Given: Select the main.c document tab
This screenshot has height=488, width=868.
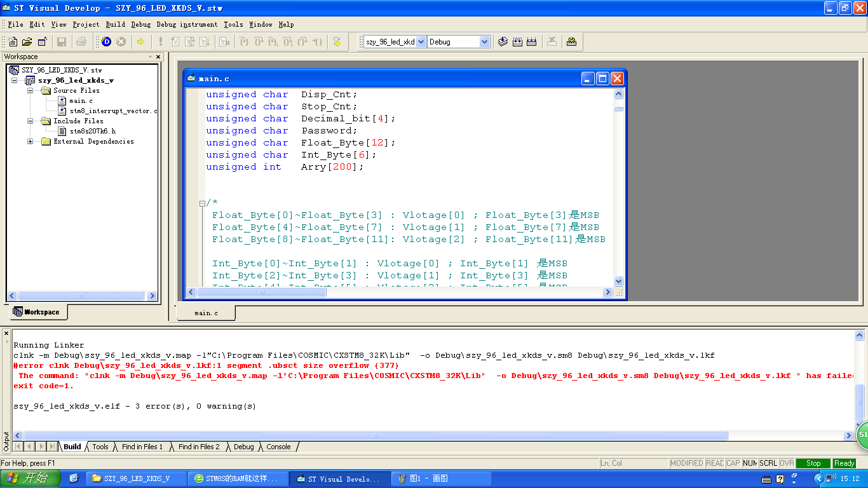Looking at the screenshot, I should (x=206, y=313).
